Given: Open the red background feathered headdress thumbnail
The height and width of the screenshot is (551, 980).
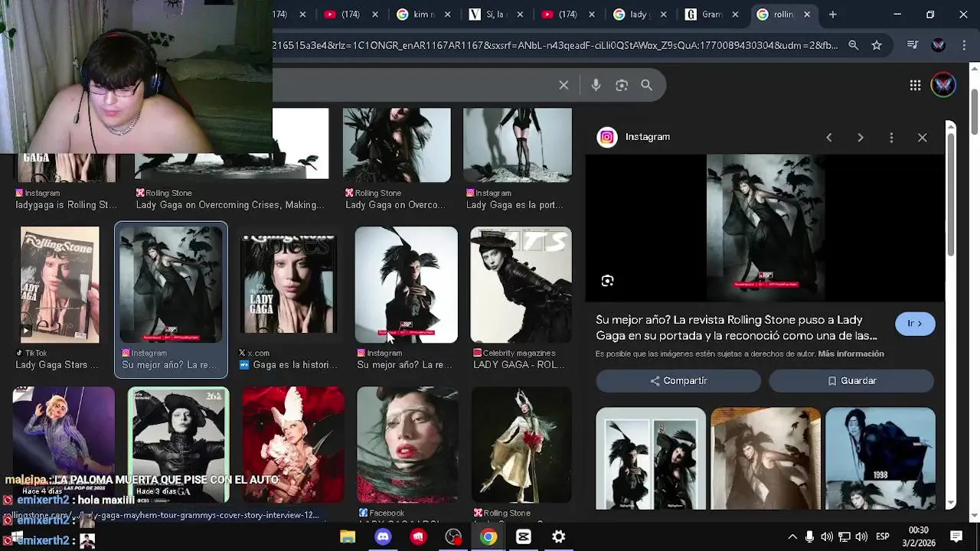Looking at the screenshot, I should pos(293,445).
